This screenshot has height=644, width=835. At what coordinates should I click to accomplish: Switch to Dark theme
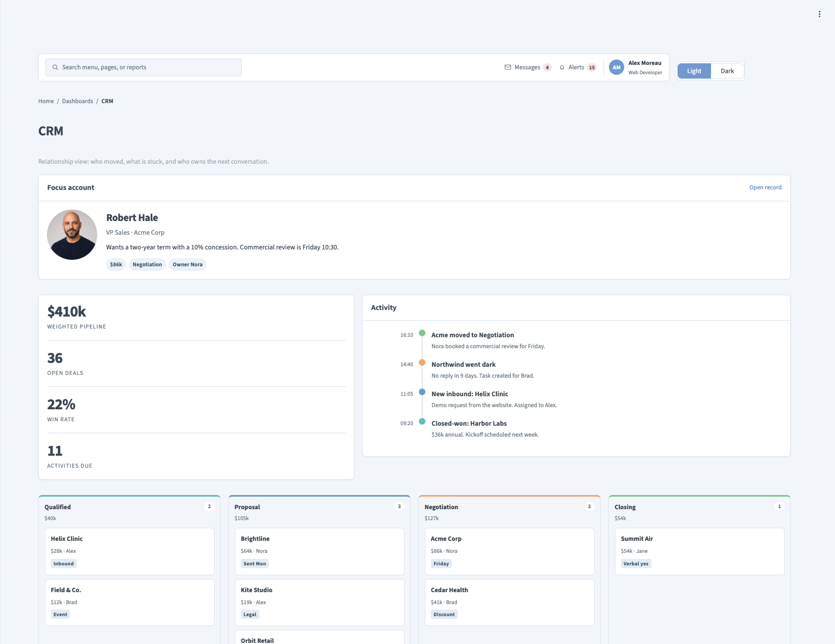[727, 71]
